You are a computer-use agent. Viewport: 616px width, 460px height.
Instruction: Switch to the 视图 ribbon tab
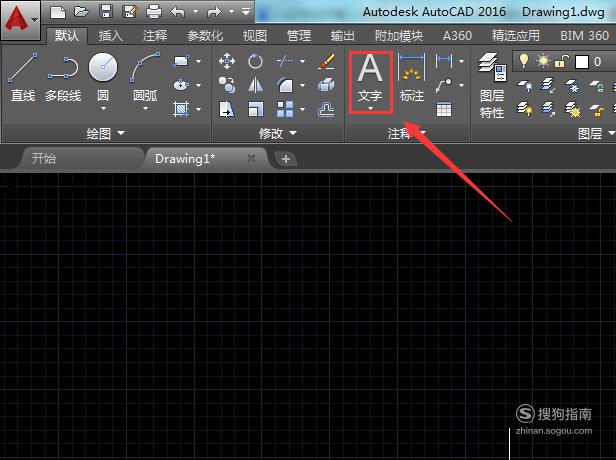255,36
